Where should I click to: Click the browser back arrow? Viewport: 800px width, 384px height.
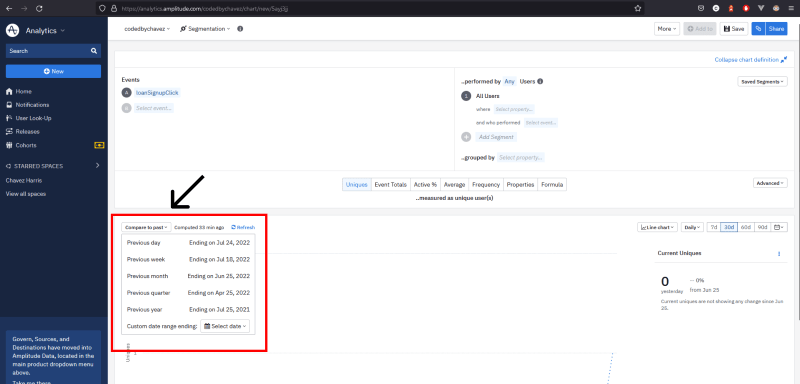point(9,8)
